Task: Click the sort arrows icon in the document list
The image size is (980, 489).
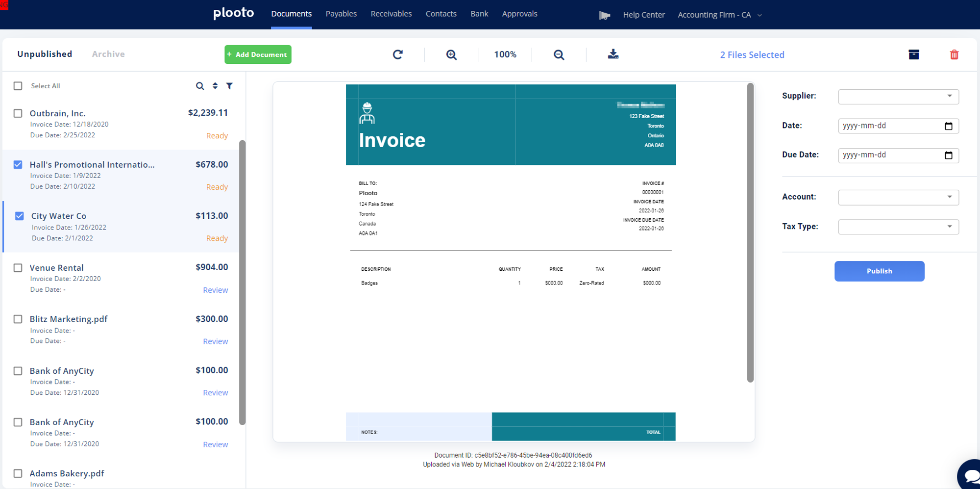Action: coord(215,86)
